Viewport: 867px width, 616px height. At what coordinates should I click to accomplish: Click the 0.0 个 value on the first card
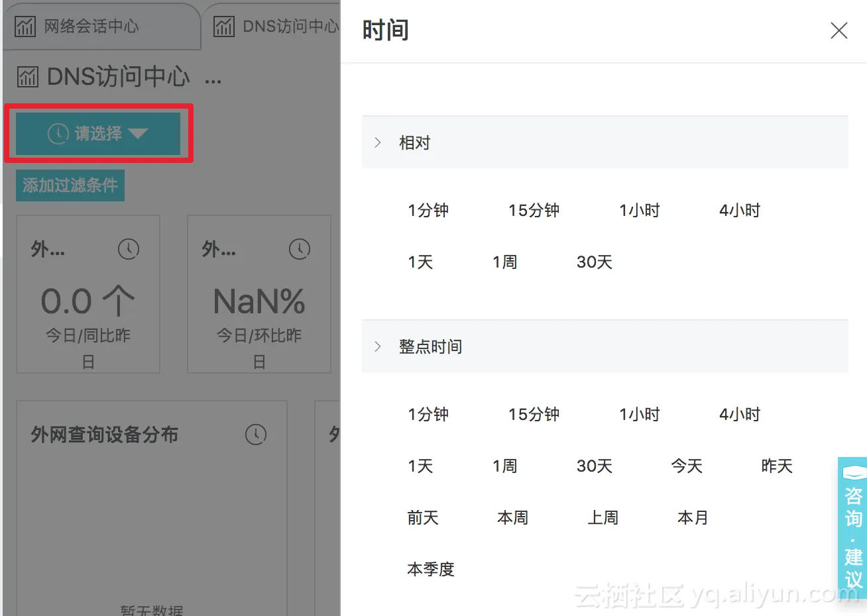point(87,301)
